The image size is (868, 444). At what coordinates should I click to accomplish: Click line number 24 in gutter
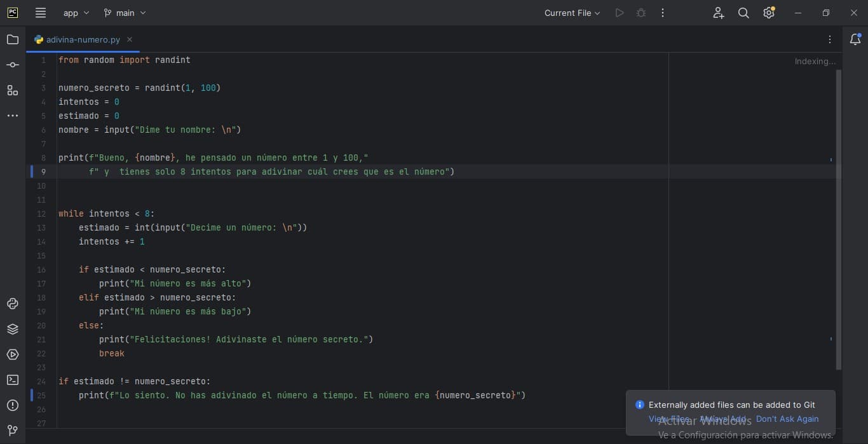[42, 381]
